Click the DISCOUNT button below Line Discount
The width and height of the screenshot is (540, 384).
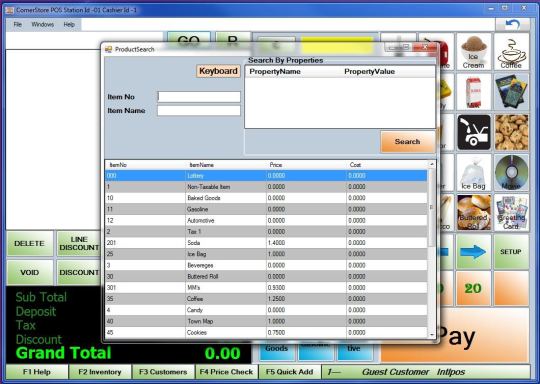(x=79, y=272)
